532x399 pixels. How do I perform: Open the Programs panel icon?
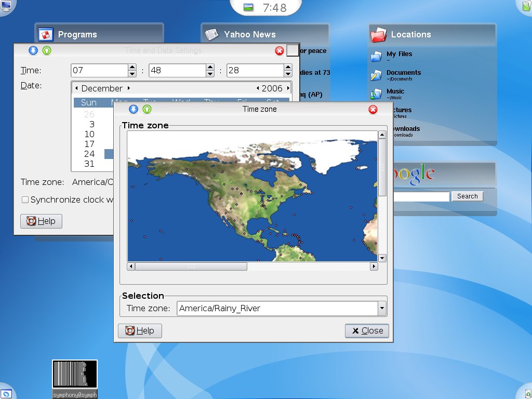click(46, 34)
